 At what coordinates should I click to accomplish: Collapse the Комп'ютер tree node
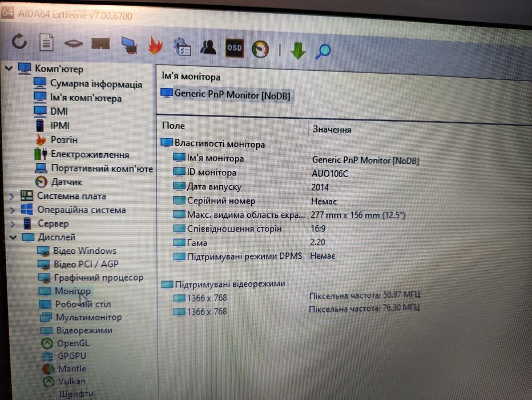coord(9,68)
